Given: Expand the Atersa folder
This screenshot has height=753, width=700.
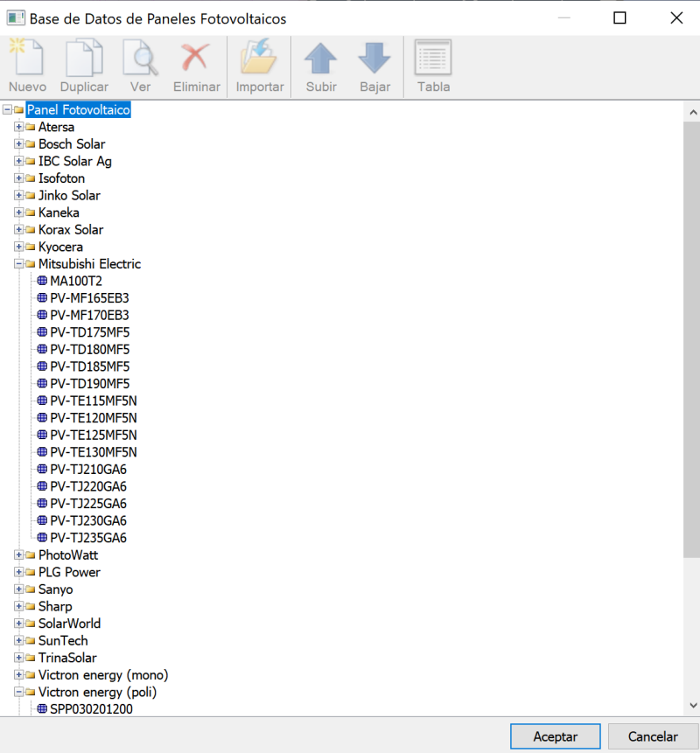Looking at the screenshot, I should pos(18,127).
